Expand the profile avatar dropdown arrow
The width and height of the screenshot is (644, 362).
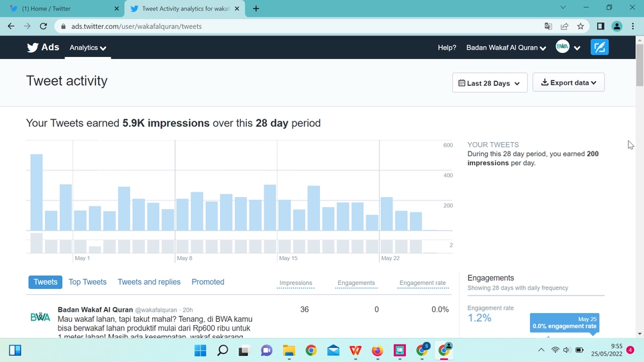click(577, 48)
